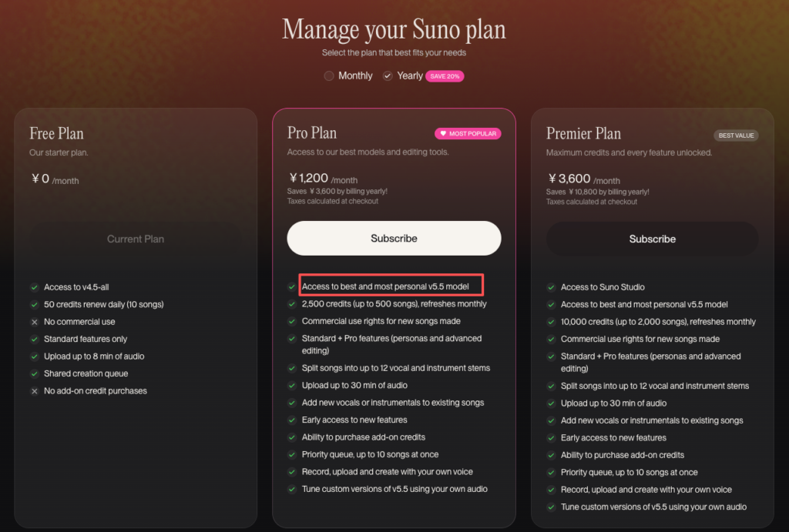The width and height of the screenshot is (789, 532).
Task: Click the checkmark beside Access to Suno Studio
Action: [552, 286]
